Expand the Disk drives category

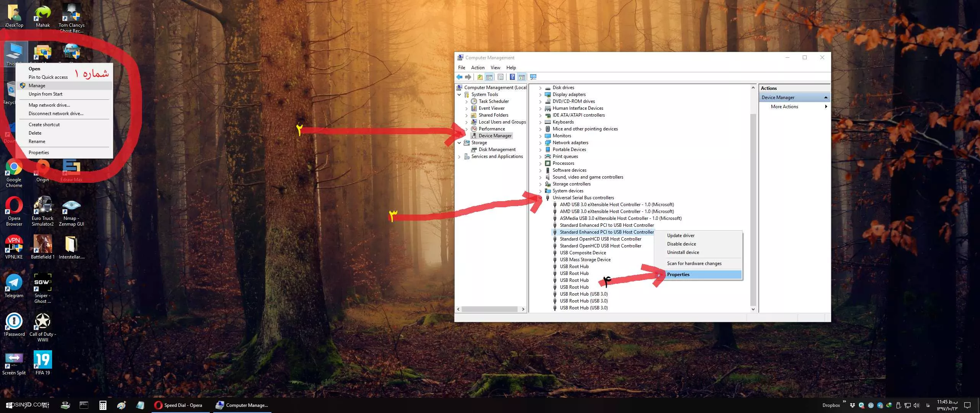[x=540, y=88]
